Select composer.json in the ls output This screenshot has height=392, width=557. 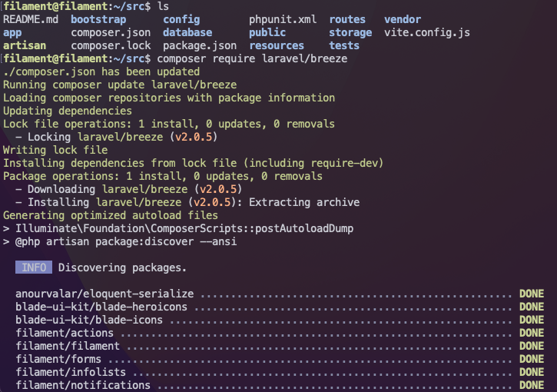[111, 33]
